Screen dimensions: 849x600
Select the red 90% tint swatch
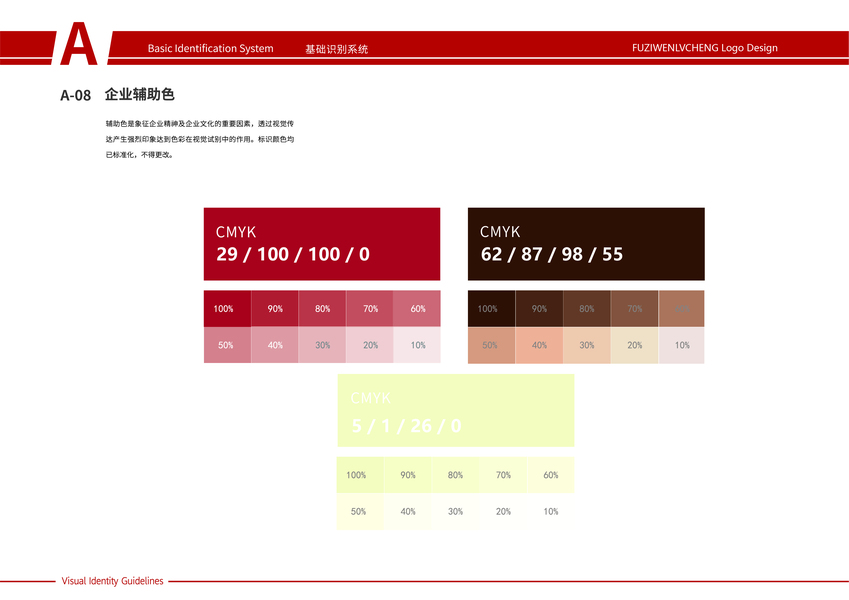pos(275,309)
